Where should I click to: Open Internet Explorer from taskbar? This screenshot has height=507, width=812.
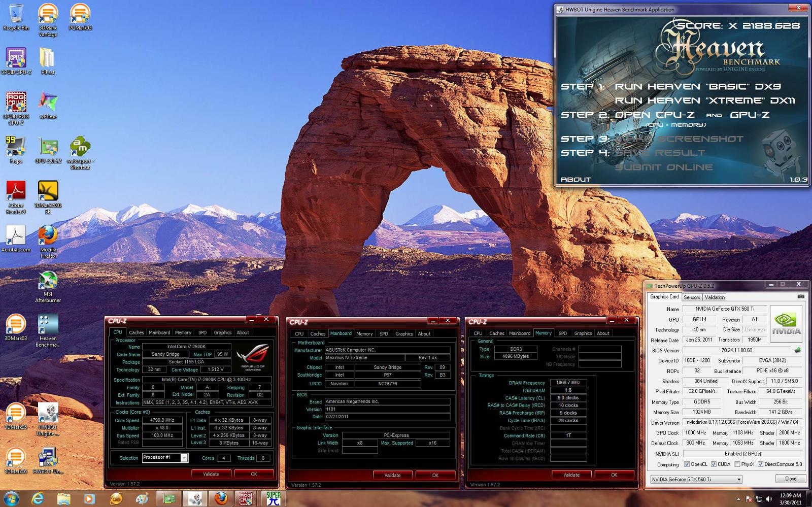[x=38, y=498]
